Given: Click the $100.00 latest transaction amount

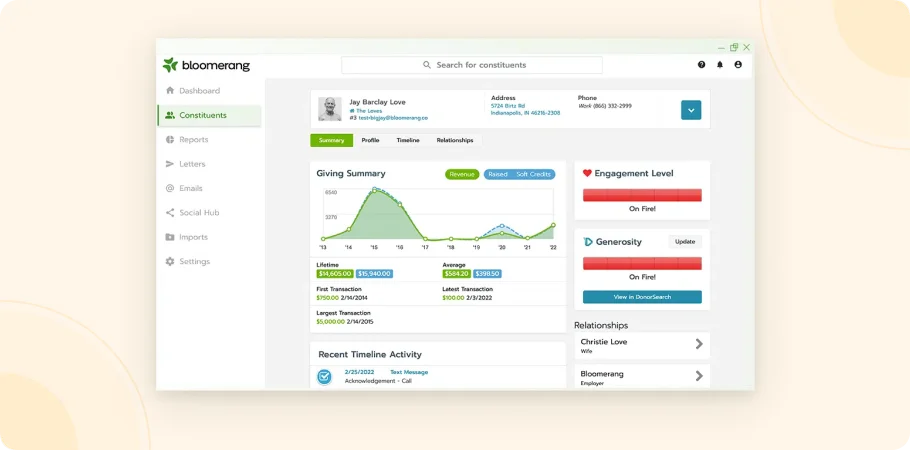Looking at the screenshot, I should (x=453, y=297).
